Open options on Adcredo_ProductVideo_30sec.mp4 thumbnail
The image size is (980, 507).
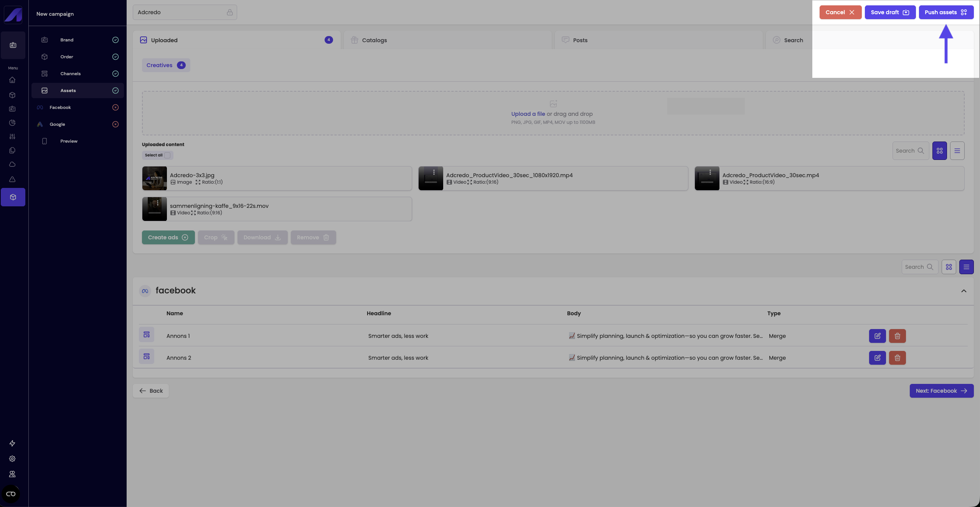tap(710, 172)
